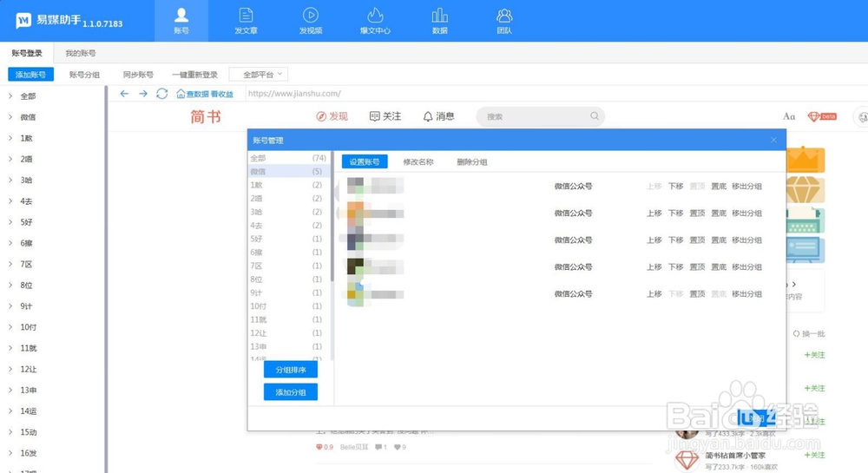
Task: Click 移出分组 for the fourth account row
Action: click(746, 266)
